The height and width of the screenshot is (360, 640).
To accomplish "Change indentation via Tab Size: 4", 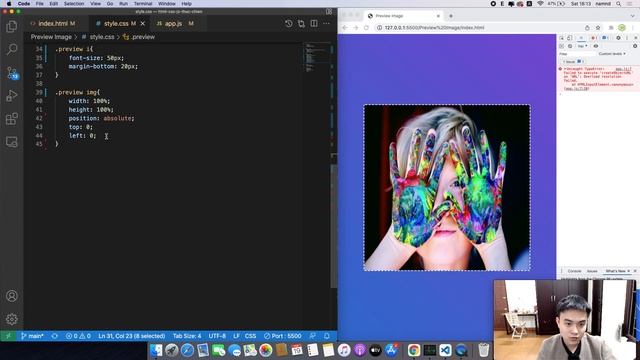I will 187,336.
